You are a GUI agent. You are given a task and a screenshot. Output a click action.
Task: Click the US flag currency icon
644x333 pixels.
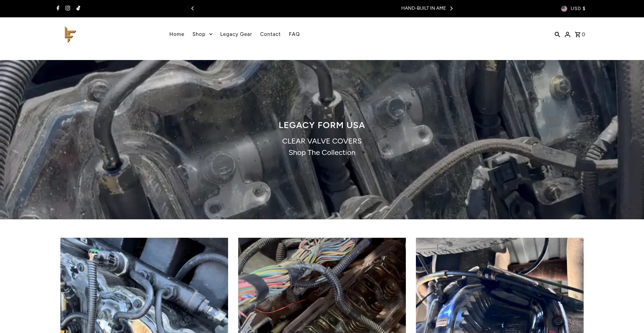(x=564, y=8)
